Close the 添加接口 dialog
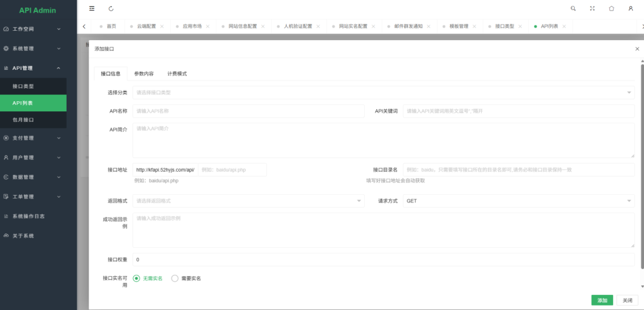The height and width of the screenshot is (310, 644). (x=638, y=49)
